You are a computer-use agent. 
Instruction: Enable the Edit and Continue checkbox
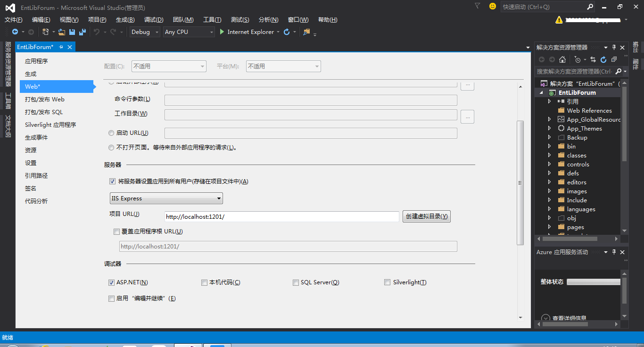tap(111, 298)
